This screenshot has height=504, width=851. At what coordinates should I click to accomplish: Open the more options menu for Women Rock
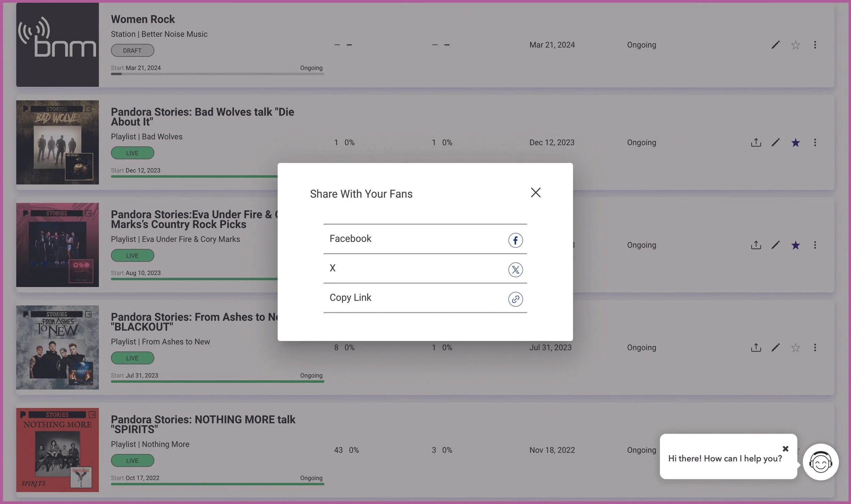[x=815, y=45]
